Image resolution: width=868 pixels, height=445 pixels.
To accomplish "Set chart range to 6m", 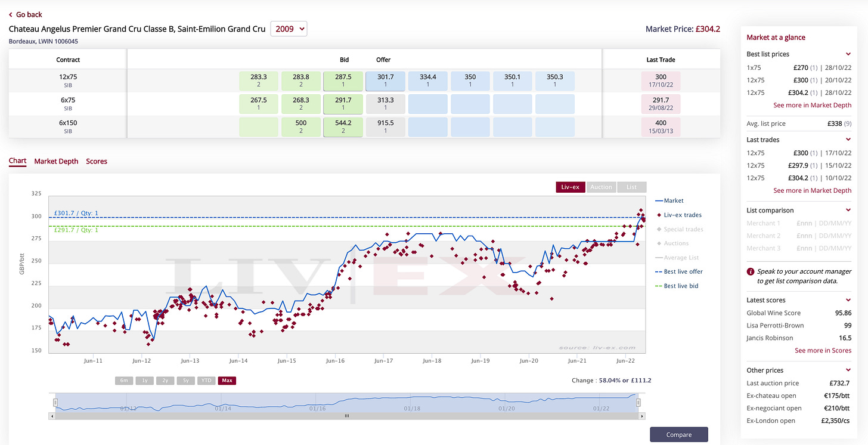I will pos(124,381).
